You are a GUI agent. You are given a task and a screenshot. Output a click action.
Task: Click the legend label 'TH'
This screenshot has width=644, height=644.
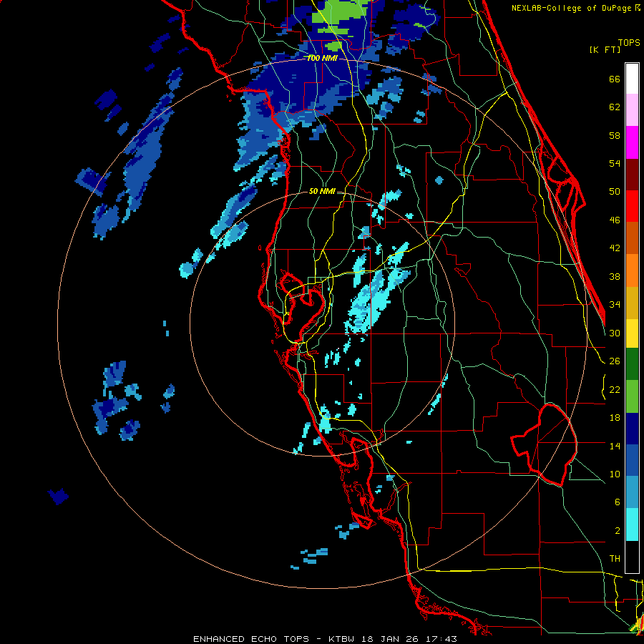click(x=615, y=559)
